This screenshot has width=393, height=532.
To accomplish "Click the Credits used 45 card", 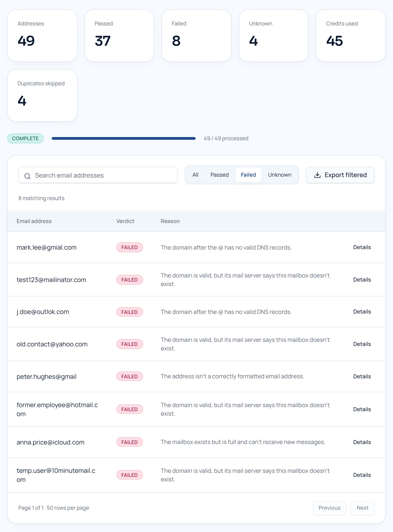I will coord(351,36).
